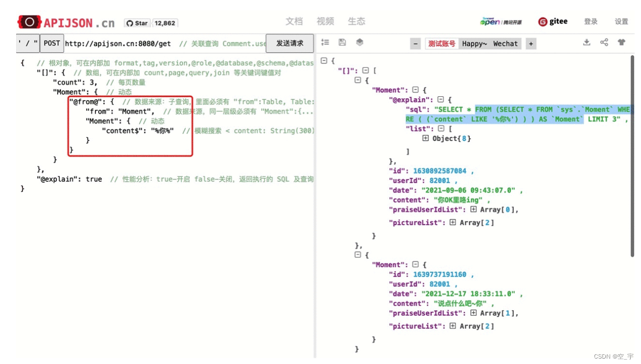Click the minus button to remove an account
Image resolution: width=641 pixels, height=364 pixels.
[415, 43]
